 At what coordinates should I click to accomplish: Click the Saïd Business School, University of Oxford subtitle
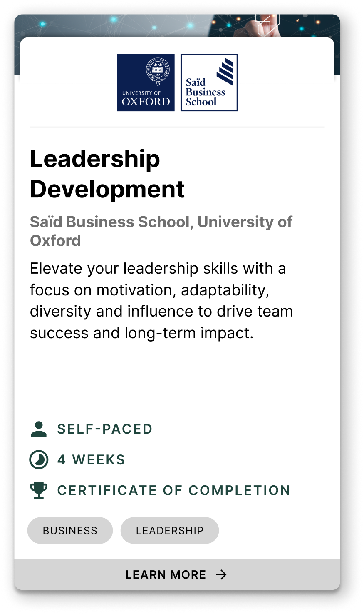point(161,231)
